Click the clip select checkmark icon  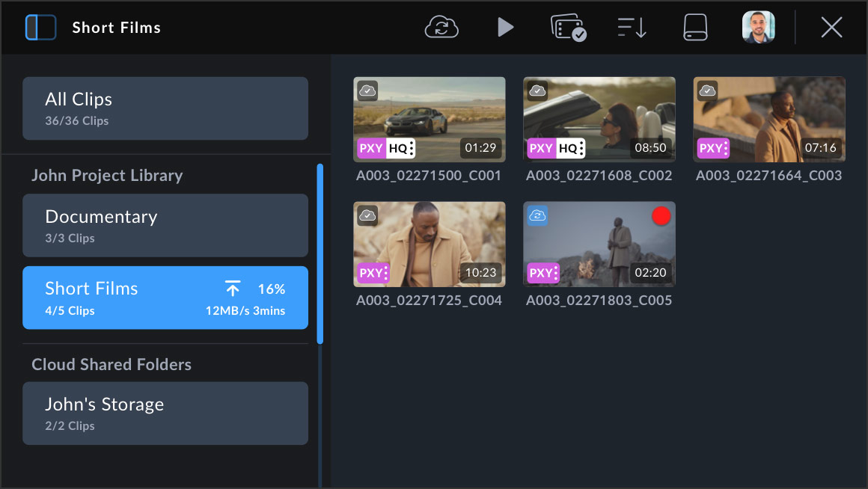click(568, 28)
